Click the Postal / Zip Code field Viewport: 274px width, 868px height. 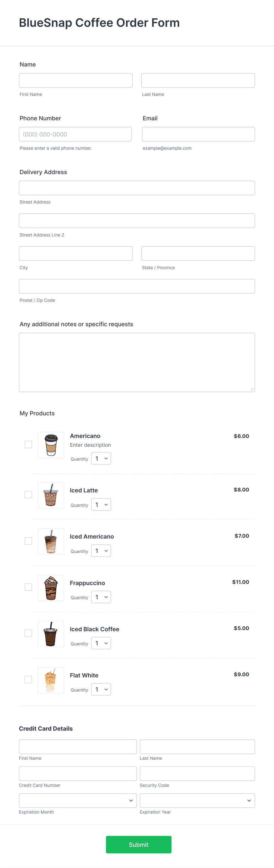tap(137, 286)
